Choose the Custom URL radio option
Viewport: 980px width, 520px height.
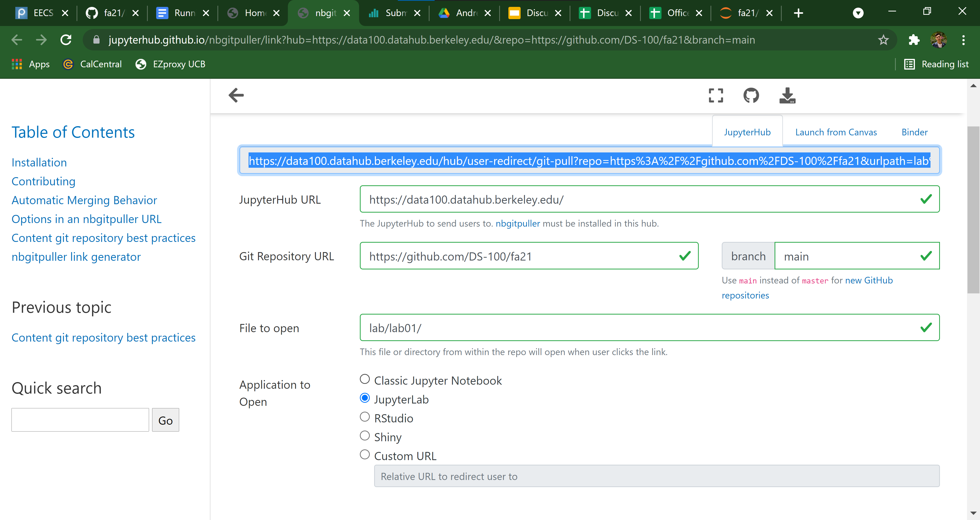[364, 455]
